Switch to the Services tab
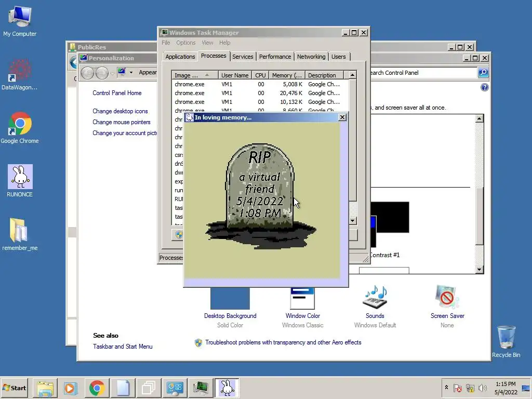 coord(243,57)
